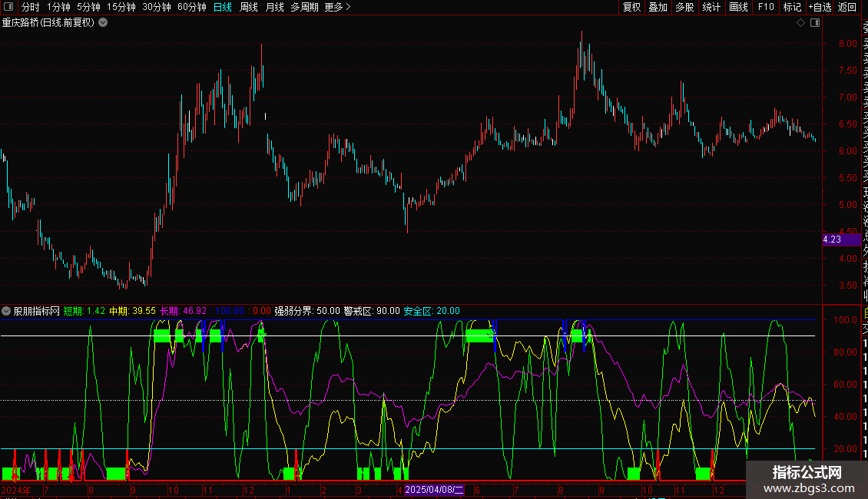Screen dimensions: 868x499
Task: Click the 安全区: 20.00 label
Action: [x=432, y=311]
